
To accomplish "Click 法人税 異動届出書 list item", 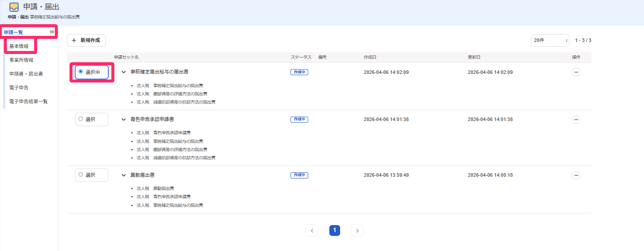I will (155, 189).
